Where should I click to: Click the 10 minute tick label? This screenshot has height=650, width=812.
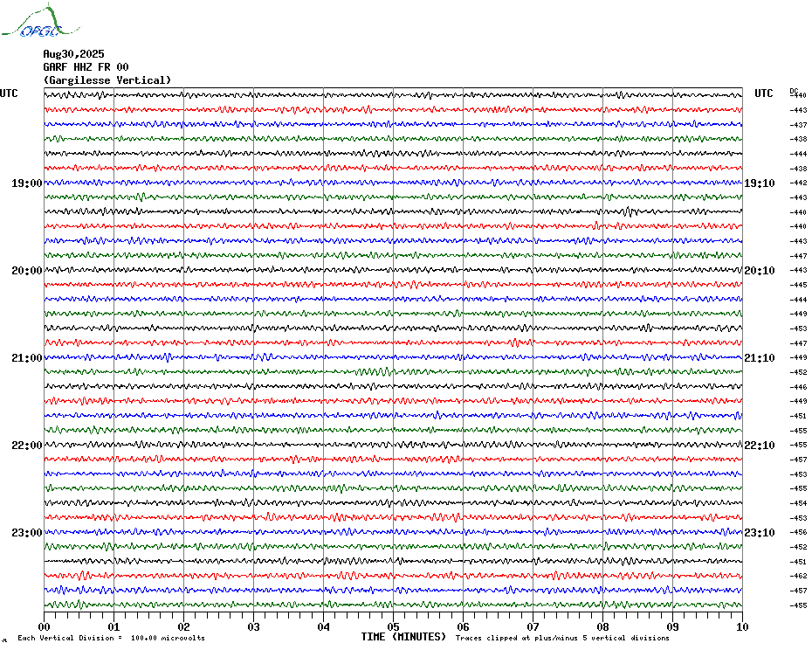742,626
